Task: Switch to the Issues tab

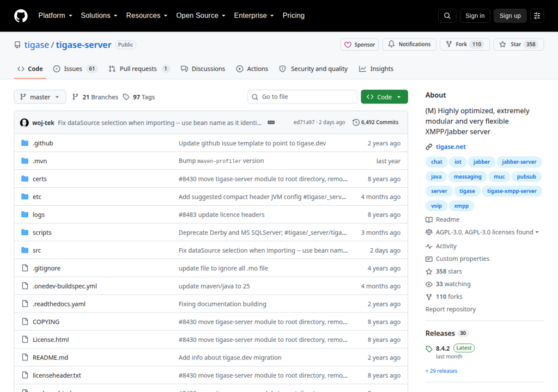Action: (x=74, y=69)
